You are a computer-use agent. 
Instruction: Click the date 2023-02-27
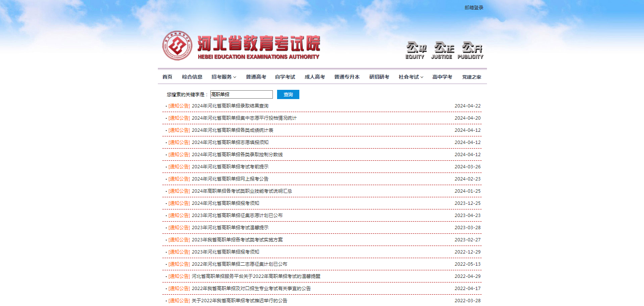click(x=468, y=240)
